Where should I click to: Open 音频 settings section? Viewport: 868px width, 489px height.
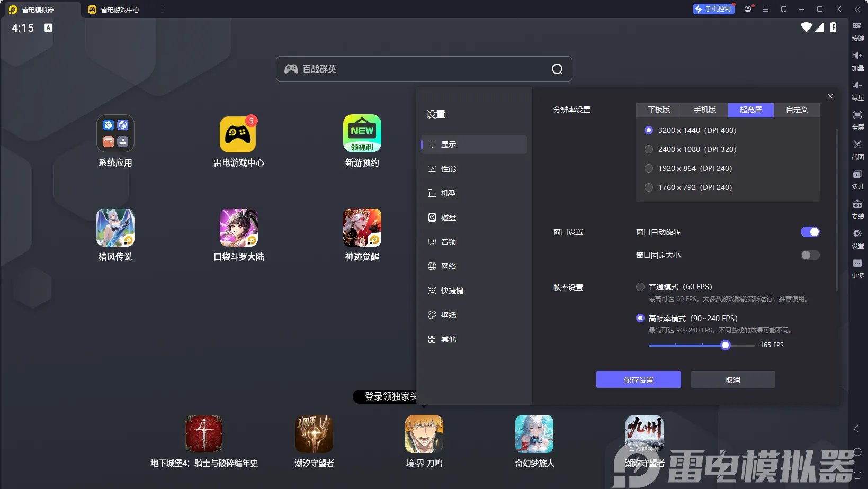(x=474, y=242)
